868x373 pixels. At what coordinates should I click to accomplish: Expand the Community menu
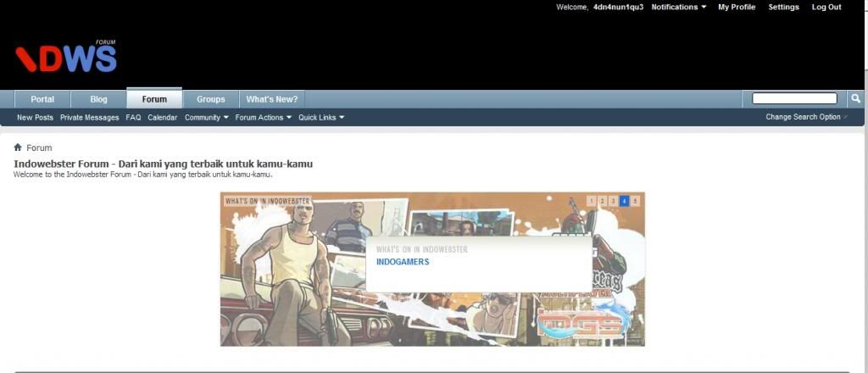(207, 117)
